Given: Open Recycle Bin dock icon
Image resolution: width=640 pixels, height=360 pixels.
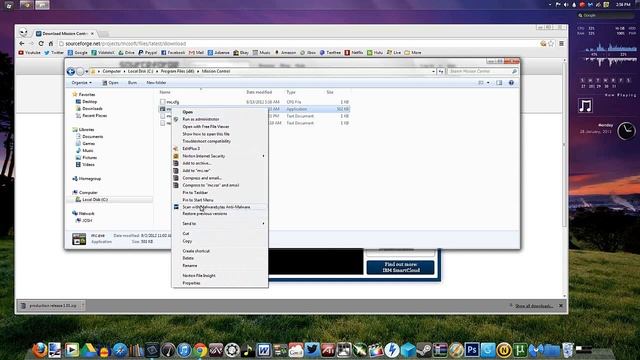Looking at the screenshot, I should [x=568, y=350].
